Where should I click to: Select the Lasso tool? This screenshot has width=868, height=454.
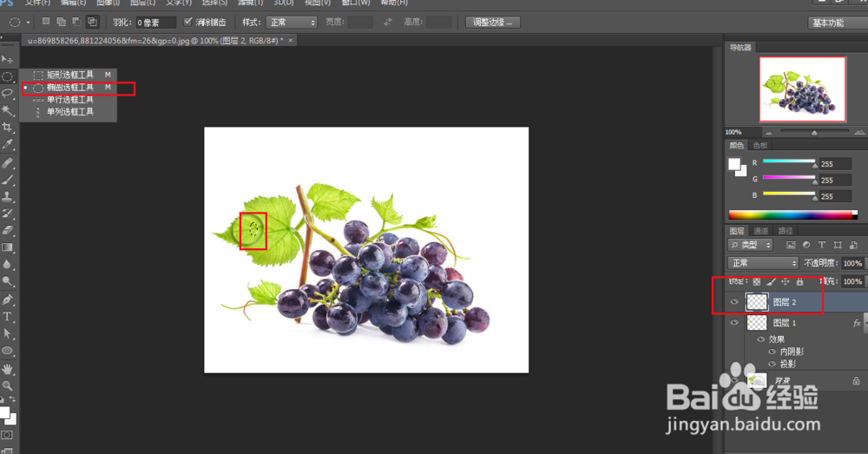tap(7, 93)
